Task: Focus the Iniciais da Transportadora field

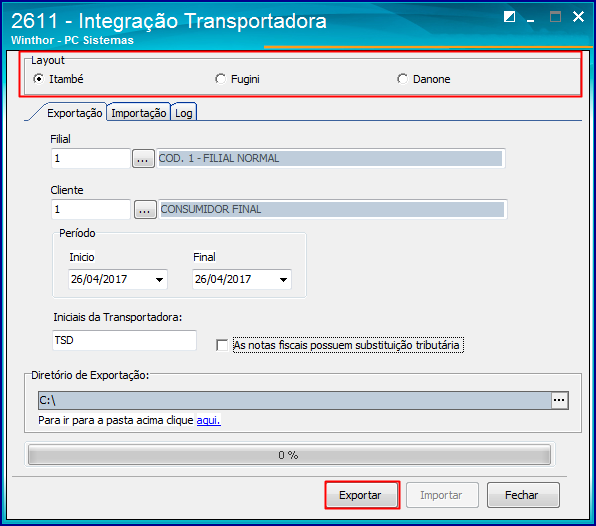Action: [124, 340]
